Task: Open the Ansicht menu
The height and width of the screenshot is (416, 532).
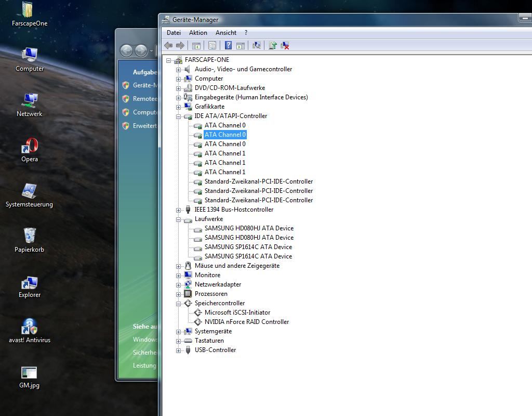Action: coord(226,33)
